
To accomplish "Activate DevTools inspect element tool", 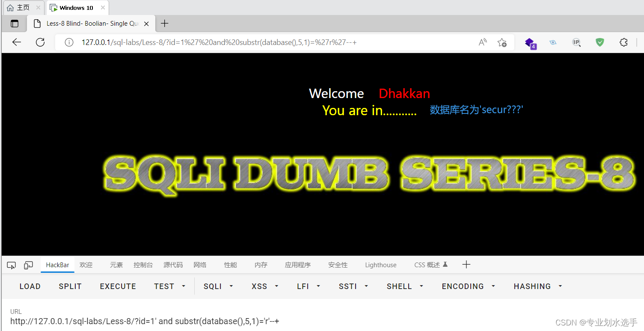I will coord(12,265).
